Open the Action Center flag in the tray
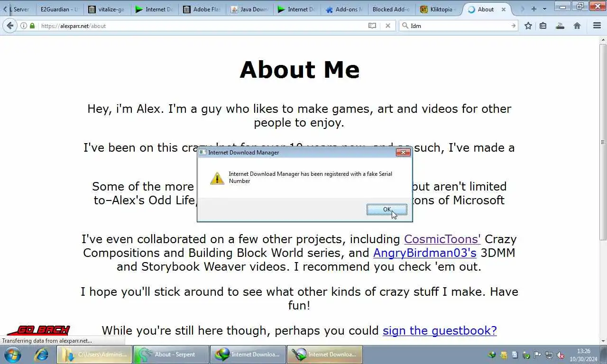 pyautogui.click(x=538, y=355)
